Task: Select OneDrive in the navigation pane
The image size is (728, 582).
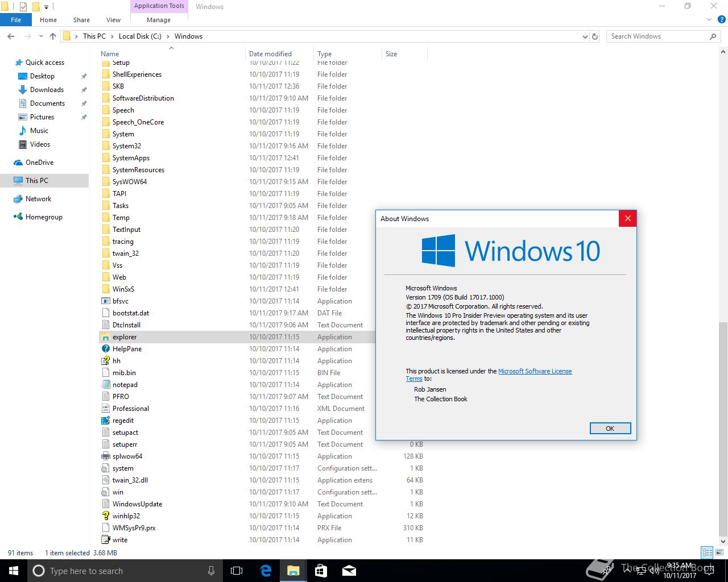Action: [39, 163]
